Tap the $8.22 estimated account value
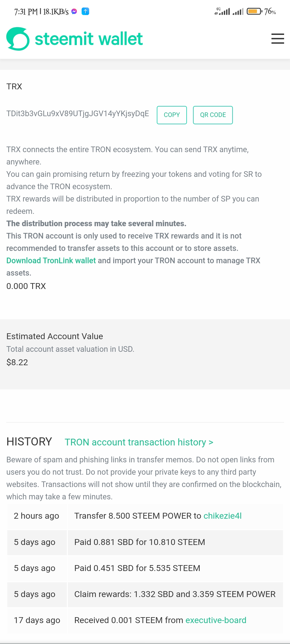The image size is (290, 644). [17, 362]
